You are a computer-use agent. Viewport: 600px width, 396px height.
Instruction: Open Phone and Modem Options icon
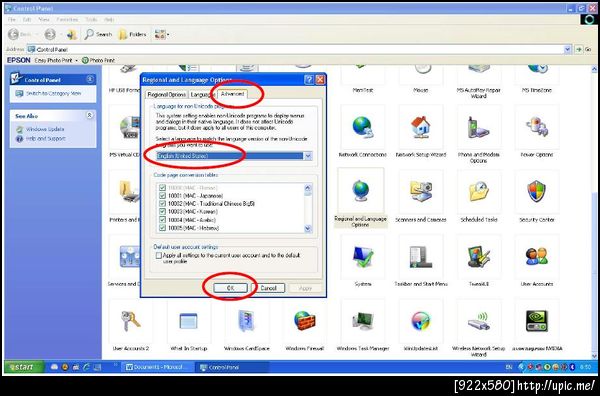478,127
